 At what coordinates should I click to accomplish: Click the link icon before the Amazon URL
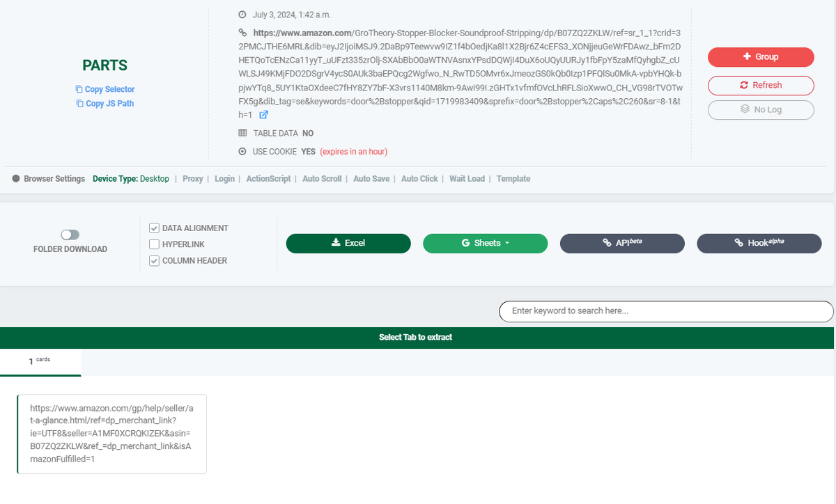coord(242,33)
